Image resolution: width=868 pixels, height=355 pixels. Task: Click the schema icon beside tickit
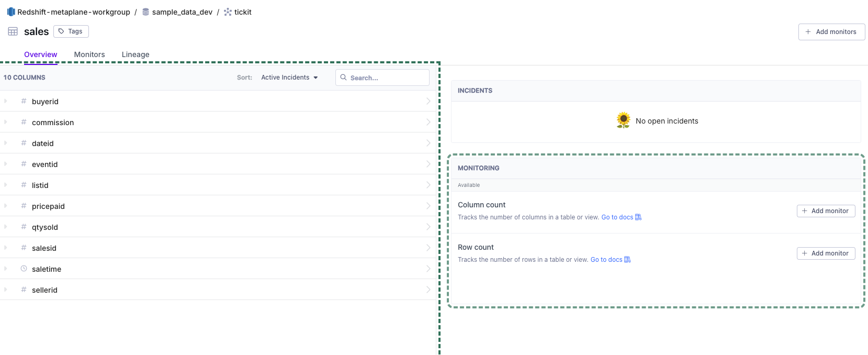click(228, 12)
